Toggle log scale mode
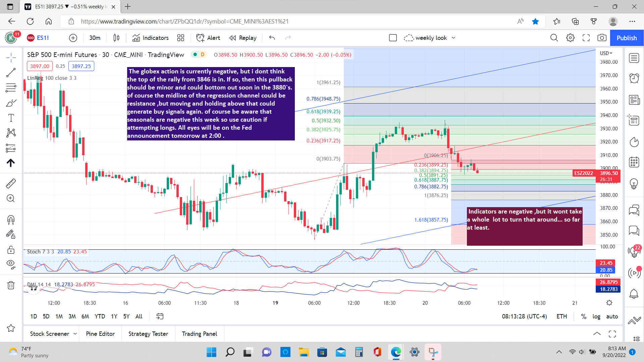 pos(596,316)
